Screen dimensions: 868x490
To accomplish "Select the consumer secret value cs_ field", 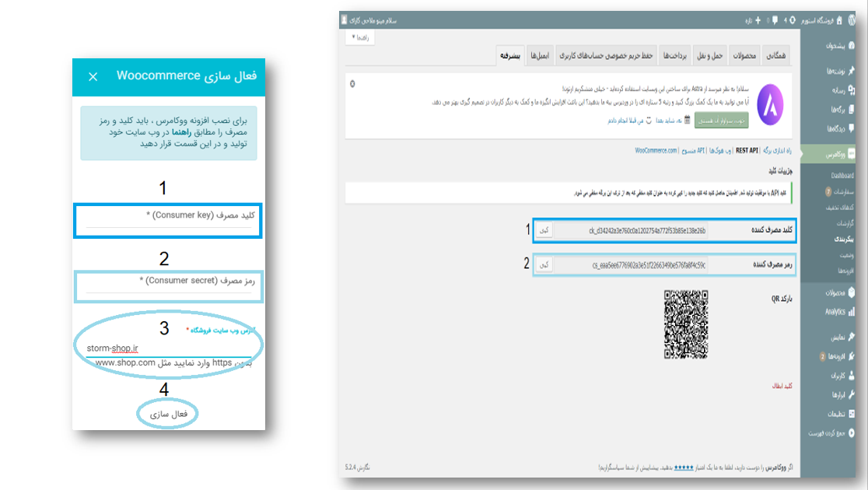I will (631, 265).
